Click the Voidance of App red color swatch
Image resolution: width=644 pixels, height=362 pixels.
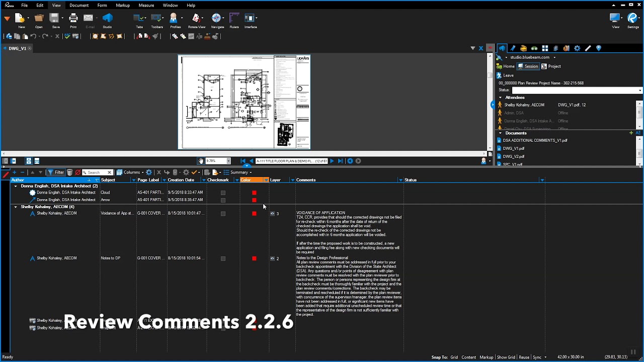254,214
